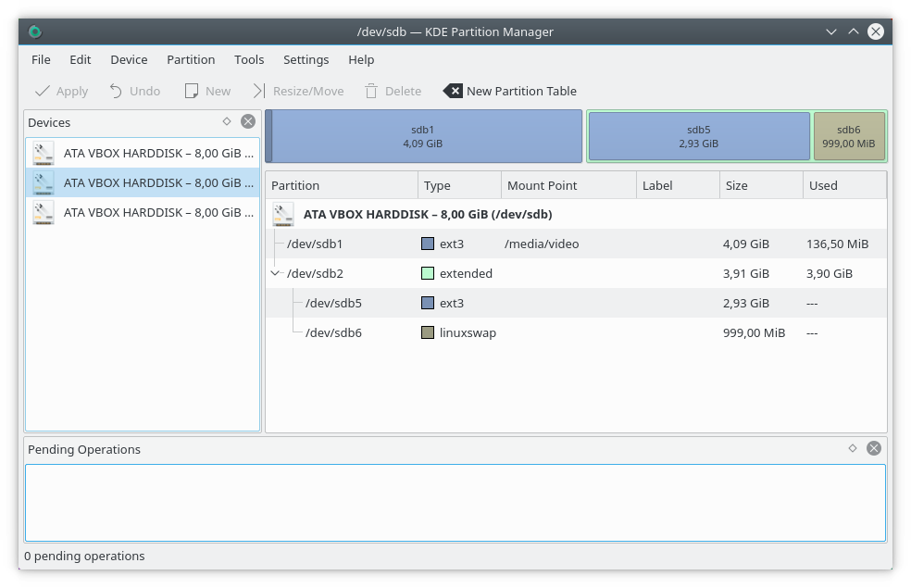
Task: Click the Resize/Move toolbar icon
Action: 259,91
